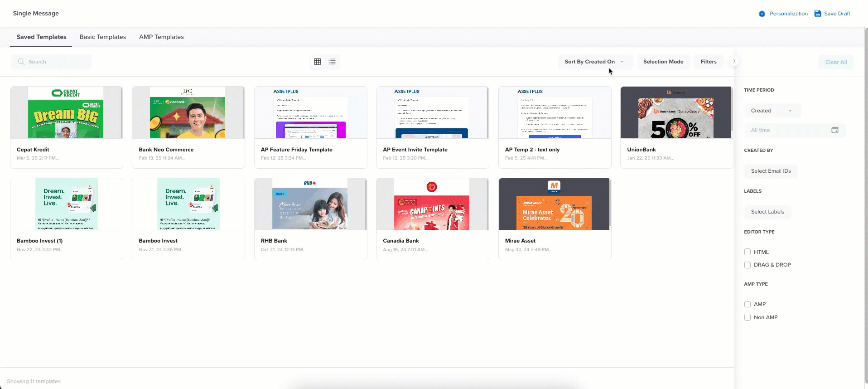
Task: Open AP Event Invite Template thumbnail
Action: pyautogui.click(x=432, y=112)
